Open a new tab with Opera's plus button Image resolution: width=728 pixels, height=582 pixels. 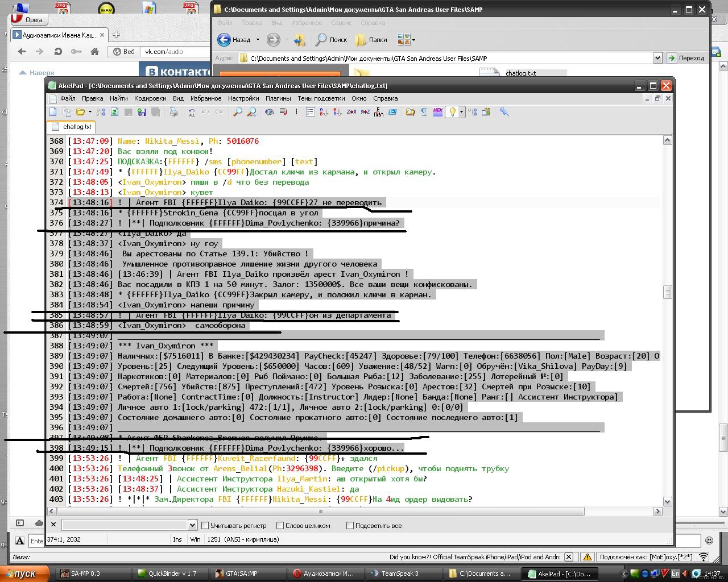[x=116, y=35]
